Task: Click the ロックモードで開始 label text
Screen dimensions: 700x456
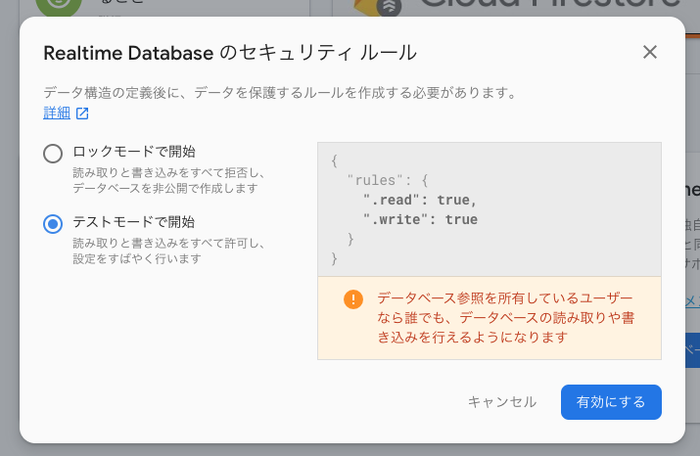Action: tap(134, 151)
